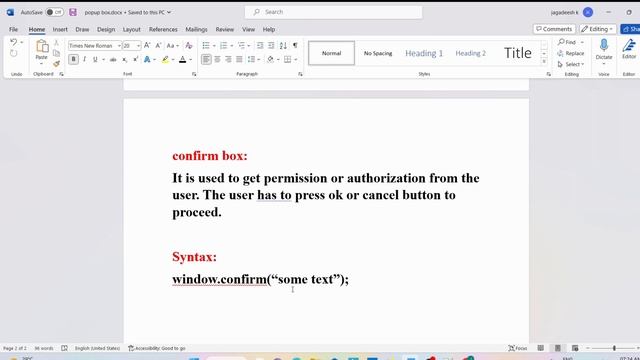The image size is (640, 360).
Task: Adjust the zoom slider
Action: pyautogui.click(x=614, y=348)
